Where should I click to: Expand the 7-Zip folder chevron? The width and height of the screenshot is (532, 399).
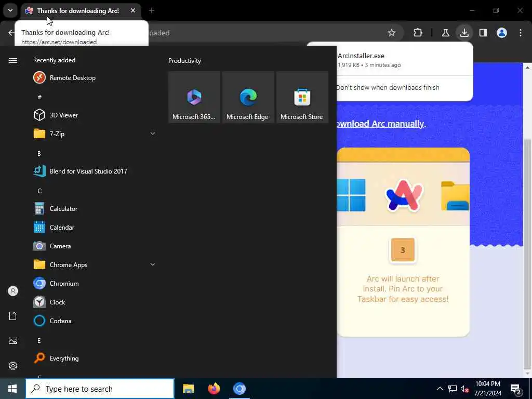tap(153, 134)
